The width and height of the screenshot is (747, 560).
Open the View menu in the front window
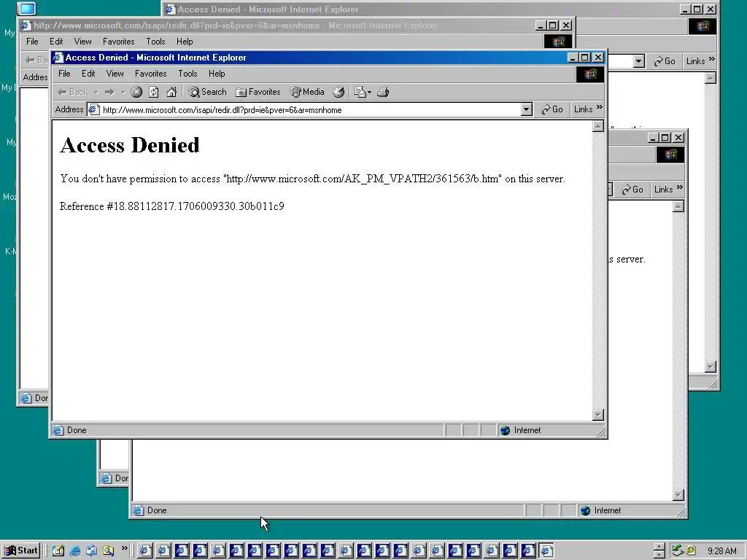(115, 74)
